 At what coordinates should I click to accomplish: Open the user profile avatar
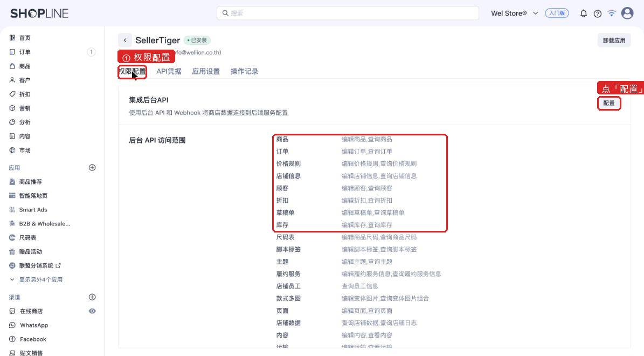627,13
